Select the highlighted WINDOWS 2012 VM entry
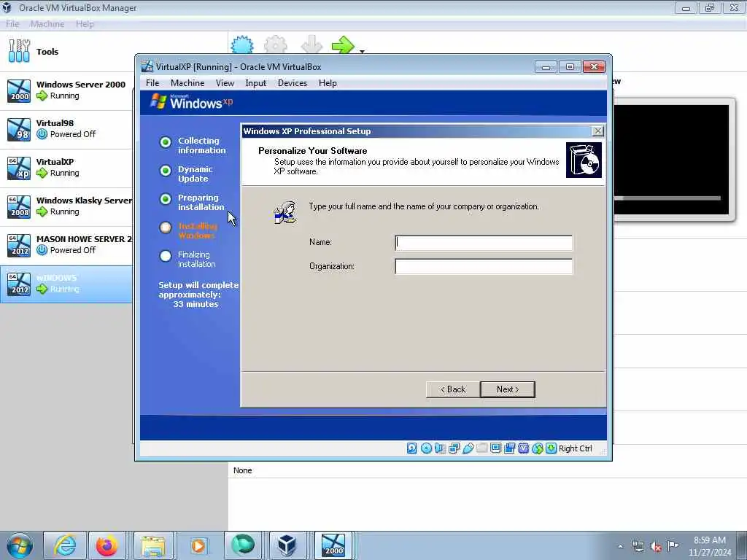The image size is (747, 560). coord(66,284)
